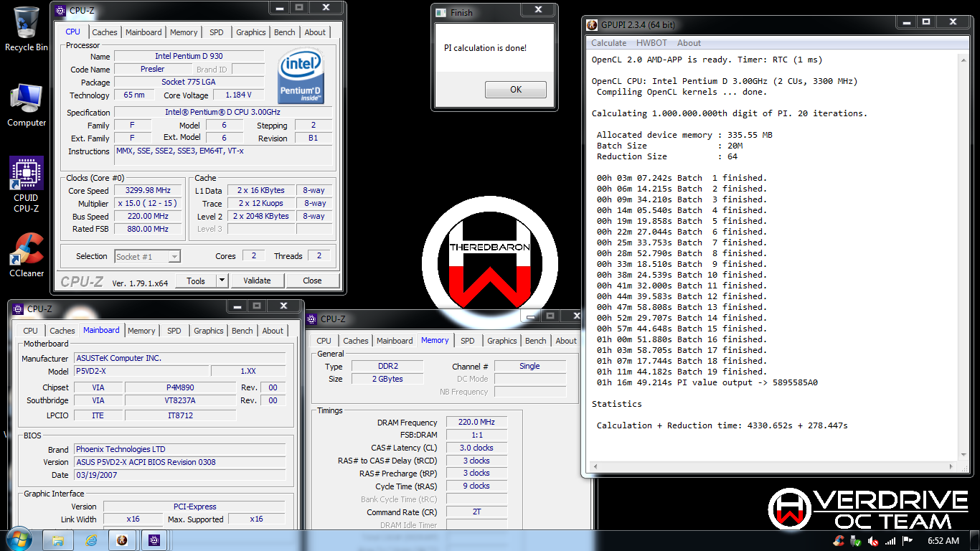980x551 pixels.
Task: Click the DRAM Frequency value 220.0 MHz
Action: pos(476,423)
